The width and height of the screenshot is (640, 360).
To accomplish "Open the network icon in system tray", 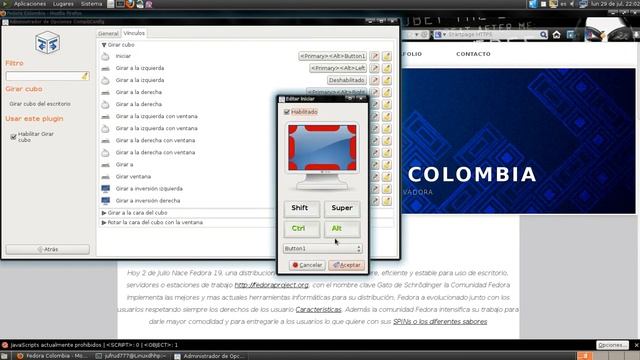I will tap(583, 4).
